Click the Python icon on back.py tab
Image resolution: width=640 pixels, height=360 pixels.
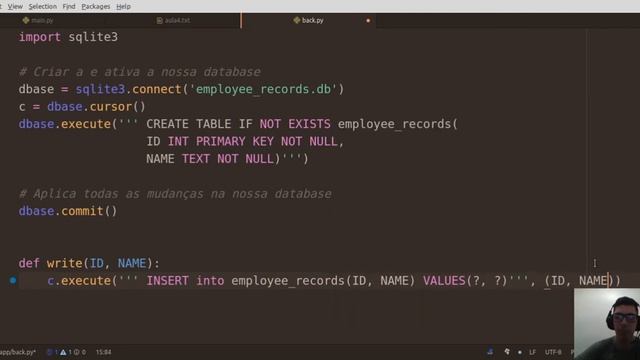pos(297,20)
